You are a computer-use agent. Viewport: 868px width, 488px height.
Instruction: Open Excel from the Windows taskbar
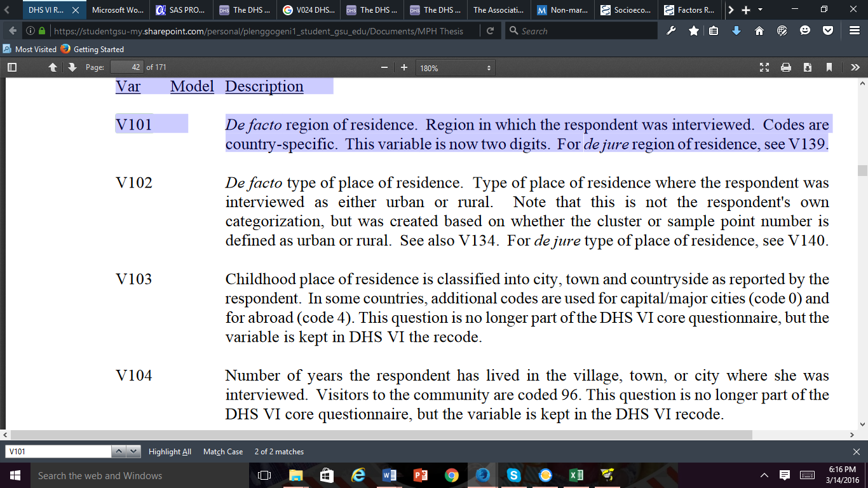(576, 475)
